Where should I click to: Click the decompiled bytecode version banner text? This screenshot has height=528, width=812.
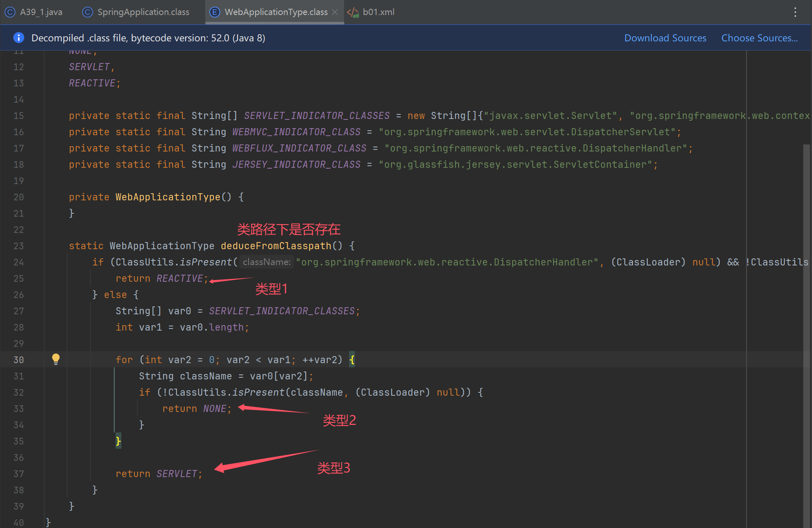tap(148, 38)
